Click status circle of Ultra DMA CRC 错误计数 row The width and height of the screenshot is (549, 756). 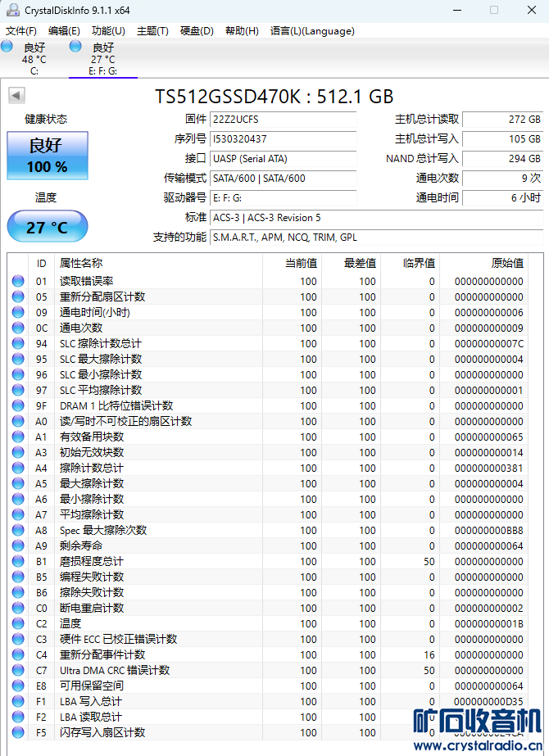[x=18, y=670]
